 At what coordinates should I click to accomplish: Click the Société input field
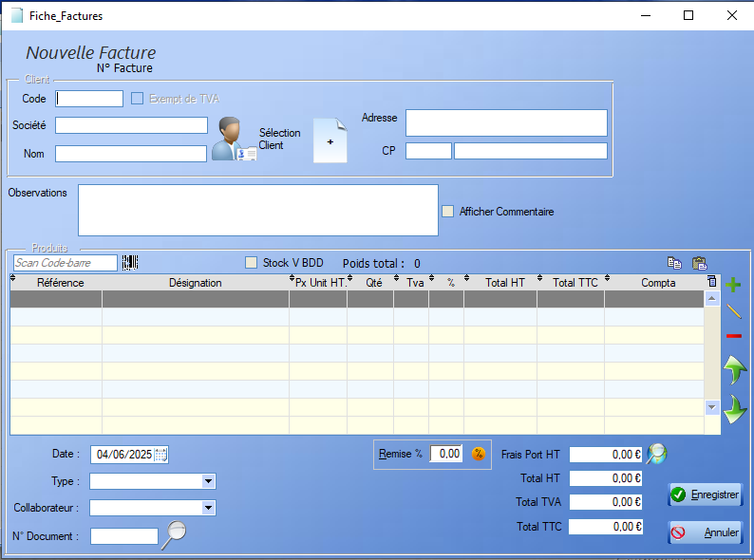pyautogui.click(x=131, y=125)
